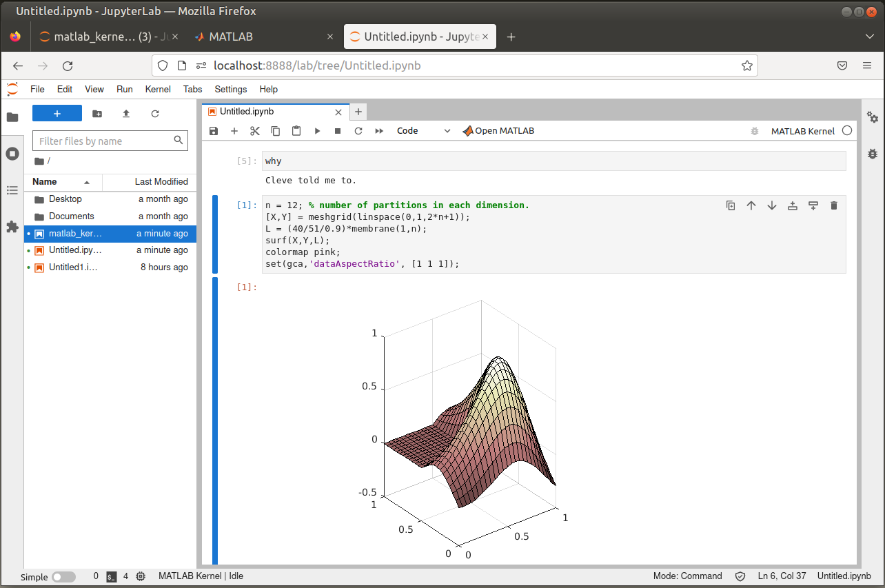Restart the kernel with the refresh icon
Screen dimensions: 885x588
pos(358,131)
